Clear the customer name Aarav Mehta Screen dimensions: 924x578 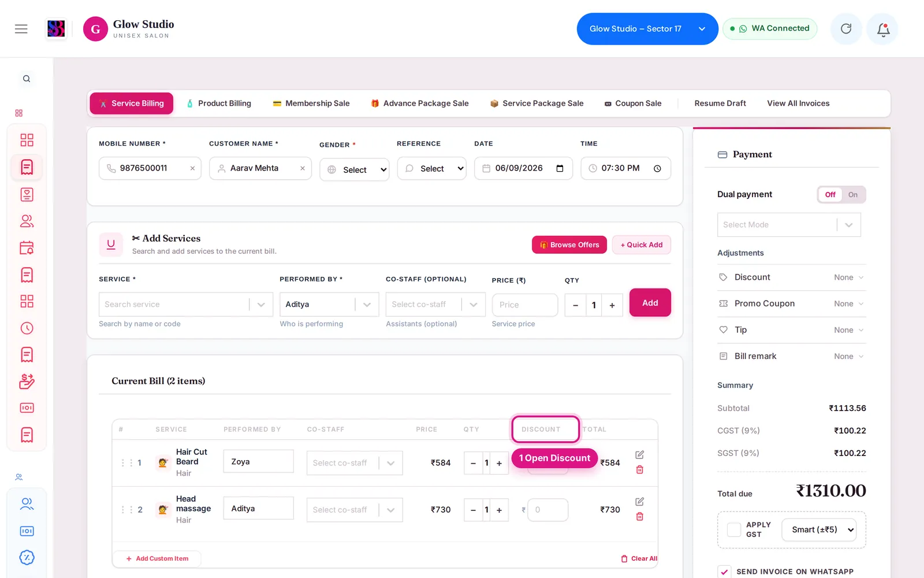303,168
